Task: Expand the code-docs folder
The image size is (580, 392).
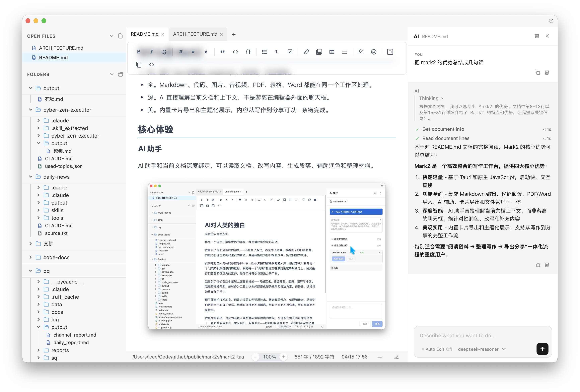Action: [31, 257]
